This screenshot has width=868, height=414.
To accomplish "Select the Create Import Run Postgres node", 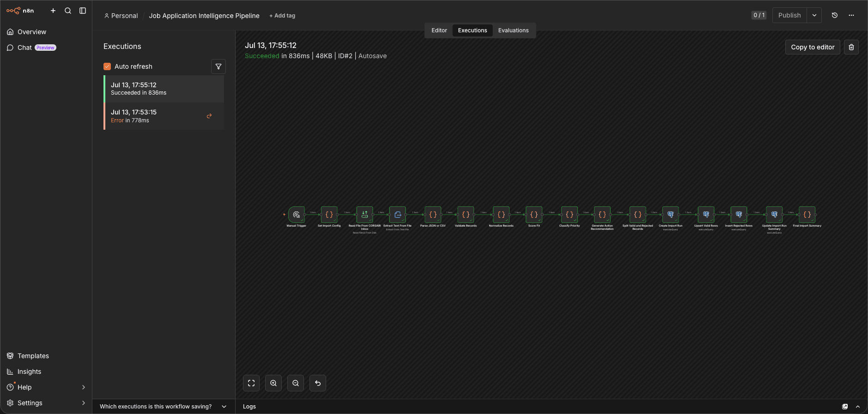I will point(671,215).
